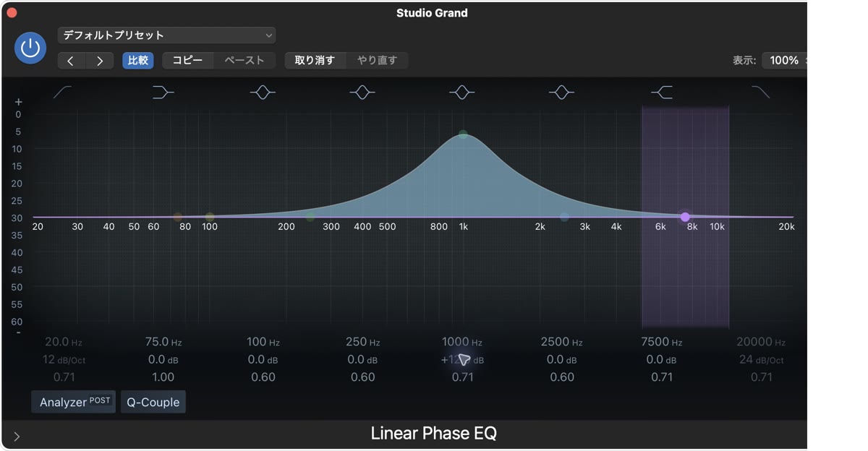Click the Linear Phase EQ title
The image size is (868, 451).
[433, 434]
